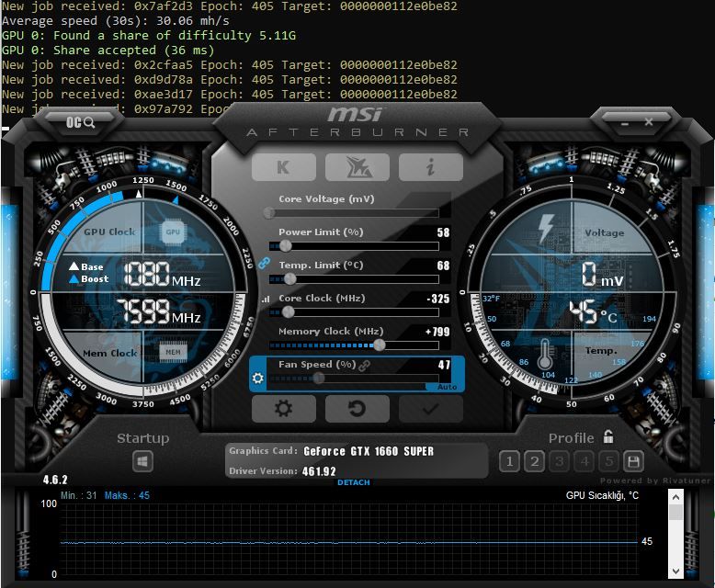Screen dimensions: 715x588
Task: Click the Memory Clock slider handle
Action: click(x=380, y=345)
